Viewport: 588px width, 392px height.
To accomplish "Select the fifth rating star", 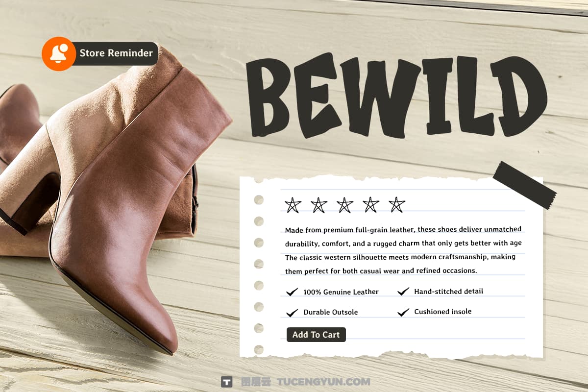I will (397, 205).
